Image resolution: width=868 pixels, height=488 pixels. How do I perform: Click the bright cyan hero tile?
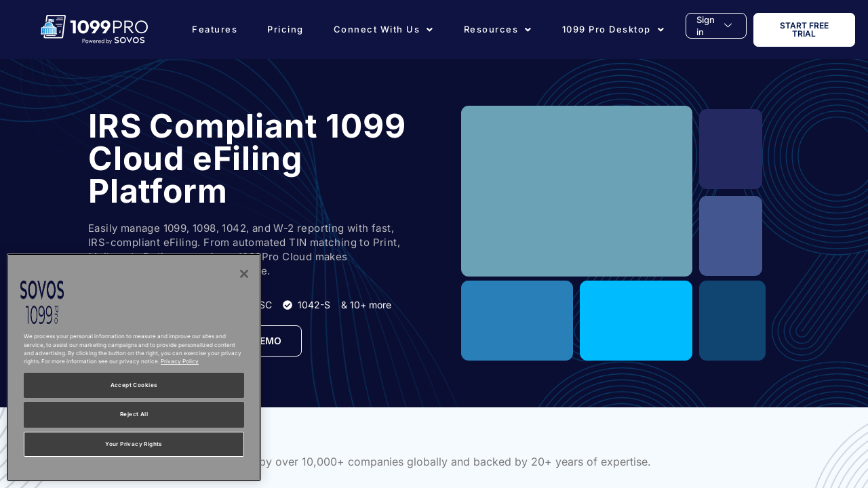(x=636, y=321)
